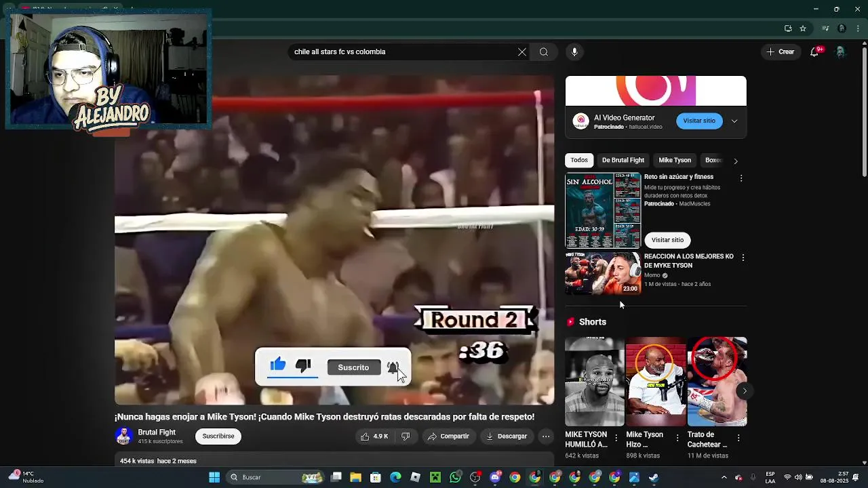Screen dimensions: 868x488
Task: Like the video with thumbs-up 4.9 K
Action: pyautogui.click(x=374, y=436)
